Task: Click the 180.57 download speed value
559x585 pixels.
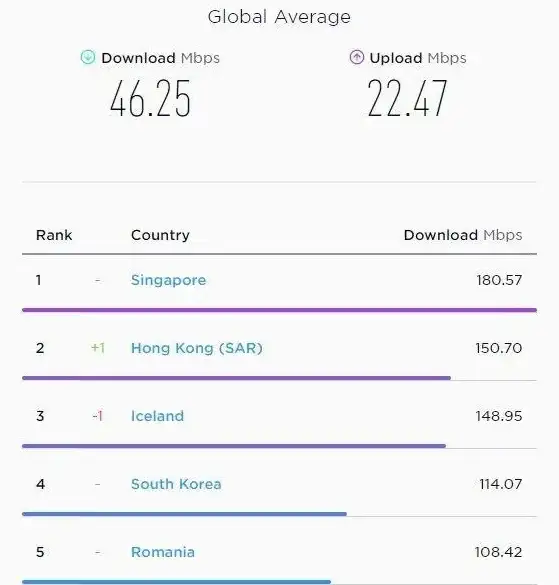Action: [x=499, y=280]
